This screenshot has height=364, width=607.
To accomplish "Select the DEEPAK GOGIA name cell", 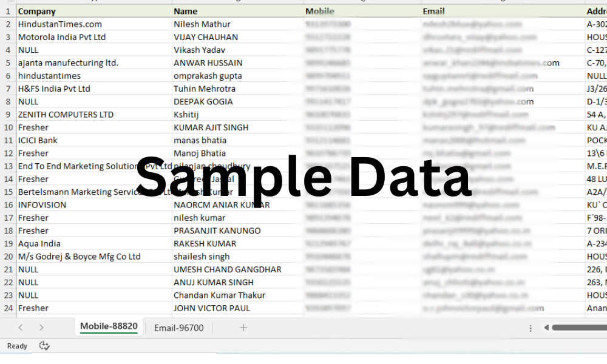I will [238, 101].
